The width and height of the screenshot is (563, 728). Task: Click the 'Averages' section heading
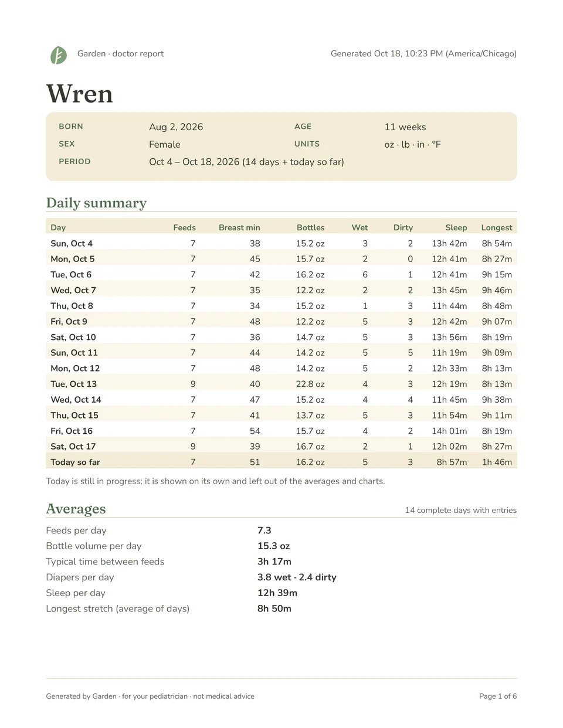coord(76,509)
